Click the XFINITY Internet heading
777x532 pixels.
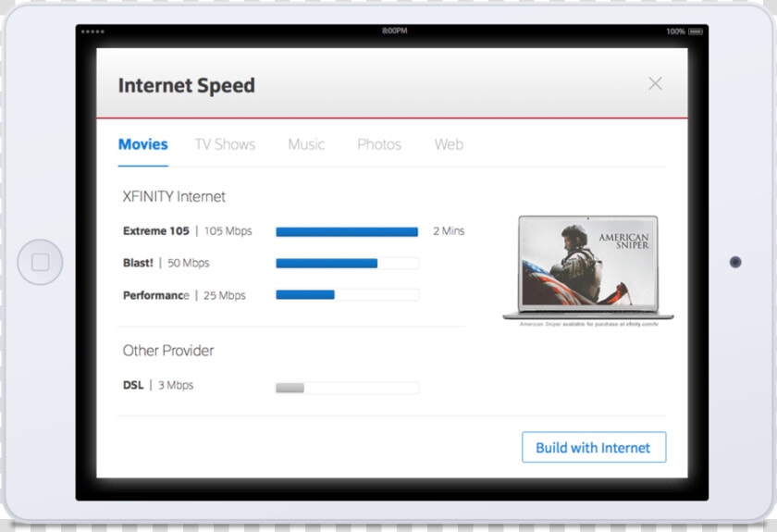coord(174,197)
